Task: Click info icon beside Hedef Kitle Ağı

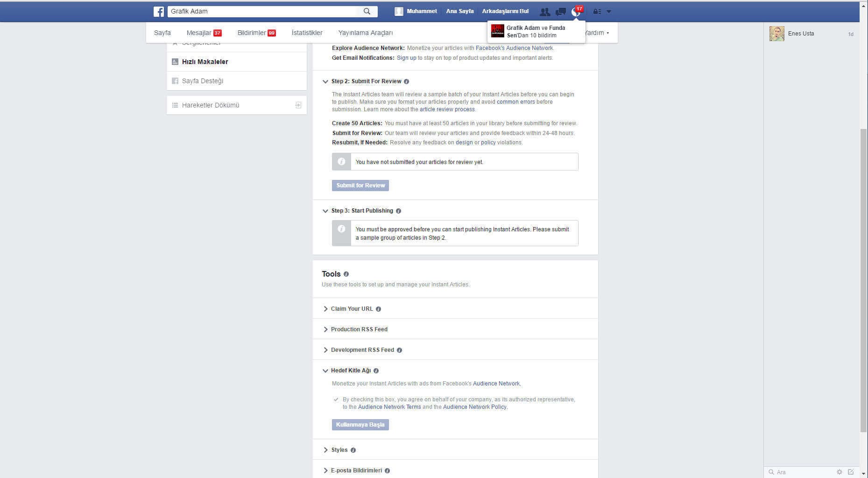Action: pos(376,371)
